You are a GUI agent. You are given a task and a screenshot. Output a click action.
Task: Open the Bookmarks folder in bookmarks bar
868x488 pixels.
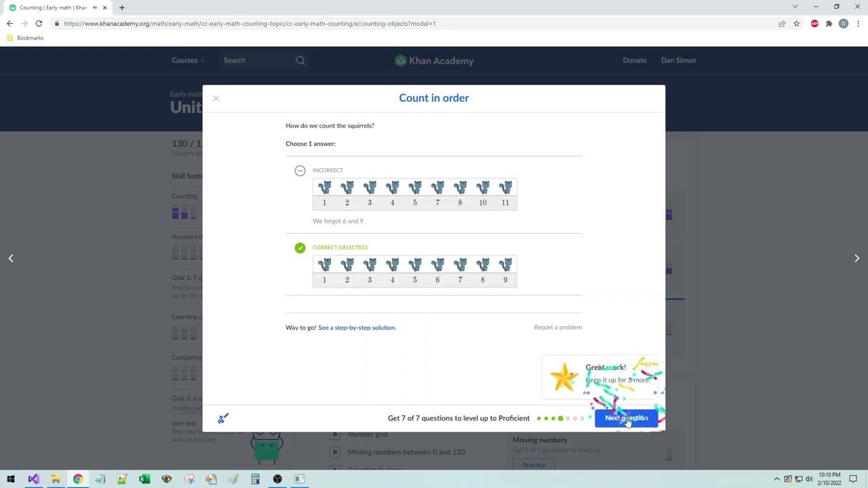pyautogui.click(x=25, y=38)
